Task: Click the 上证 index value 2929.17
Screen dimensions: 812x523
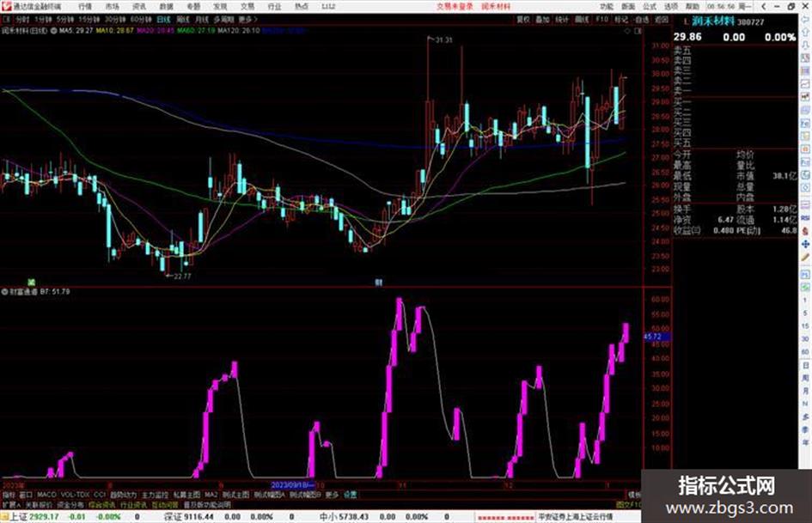Action: coord(43,517)
